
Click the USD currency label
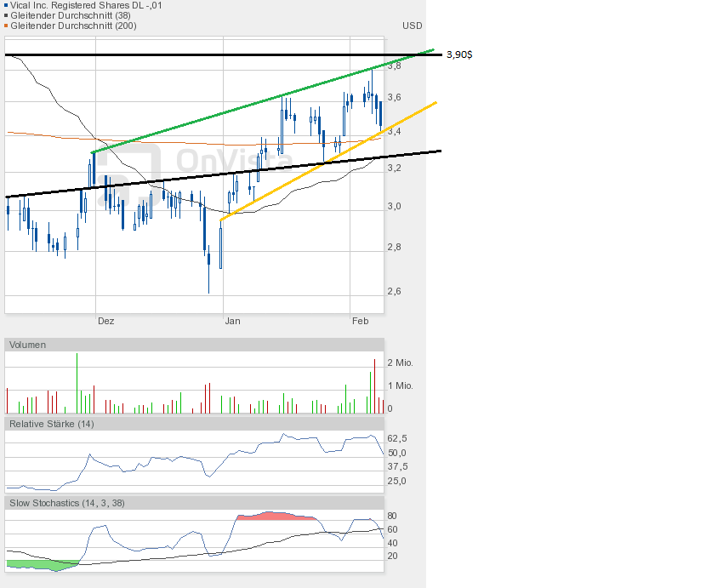tap(412, 26)
